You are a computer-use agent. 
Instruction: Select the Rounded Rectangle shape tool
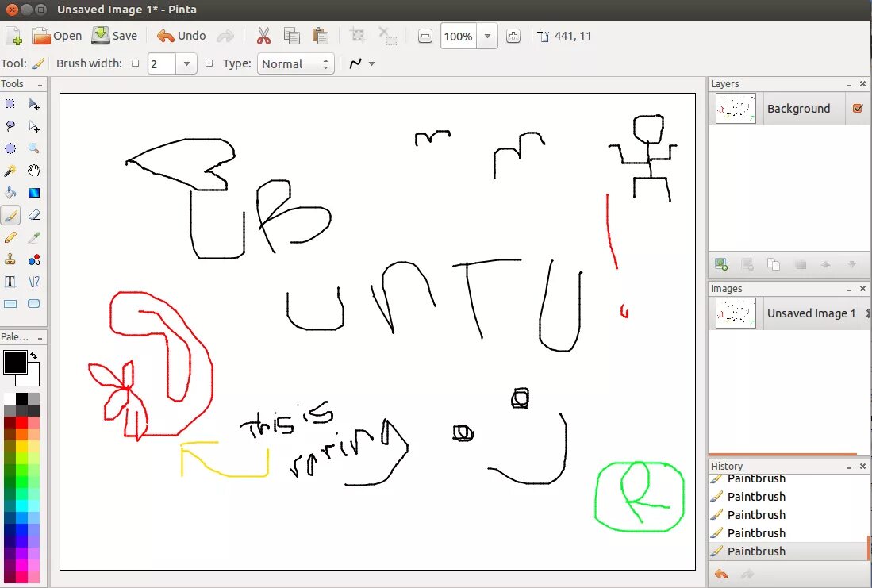click(x=34, y=304)
